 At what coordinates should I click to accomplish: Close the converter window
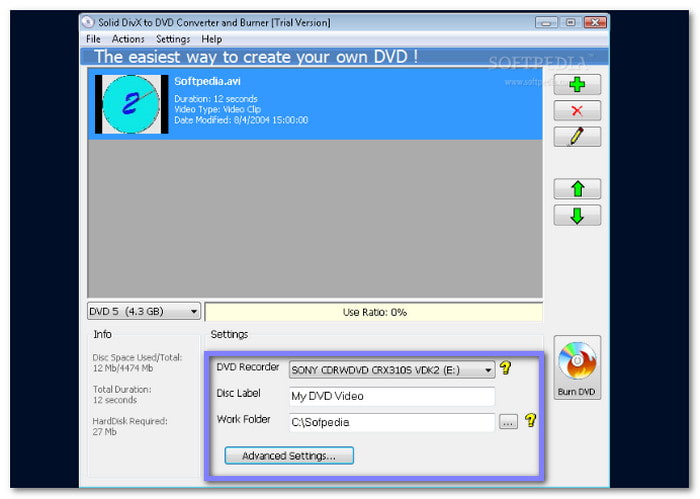click(595, 22)
